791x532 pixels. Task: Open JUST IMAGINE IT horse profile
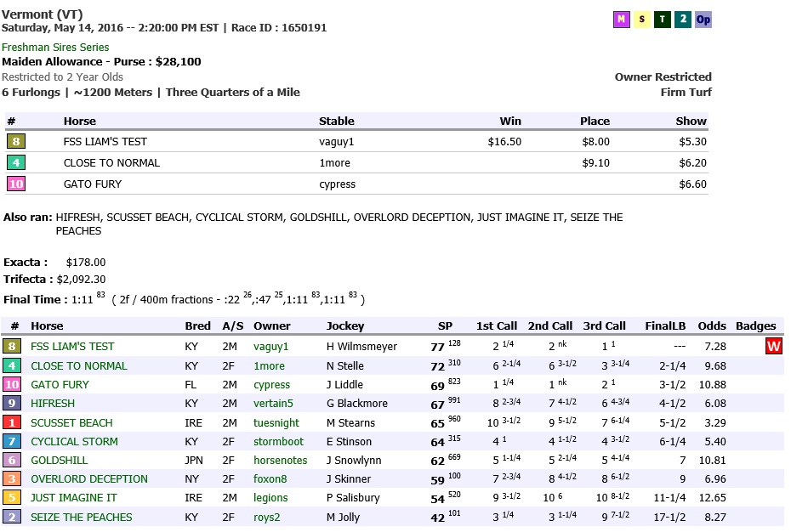click(74, 498)
